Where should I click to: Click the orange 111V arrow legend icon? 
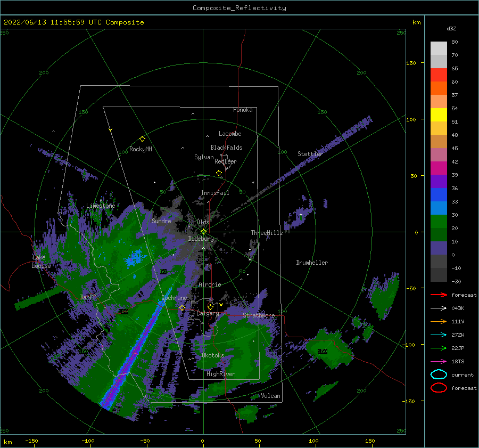[x=439, y=321]
